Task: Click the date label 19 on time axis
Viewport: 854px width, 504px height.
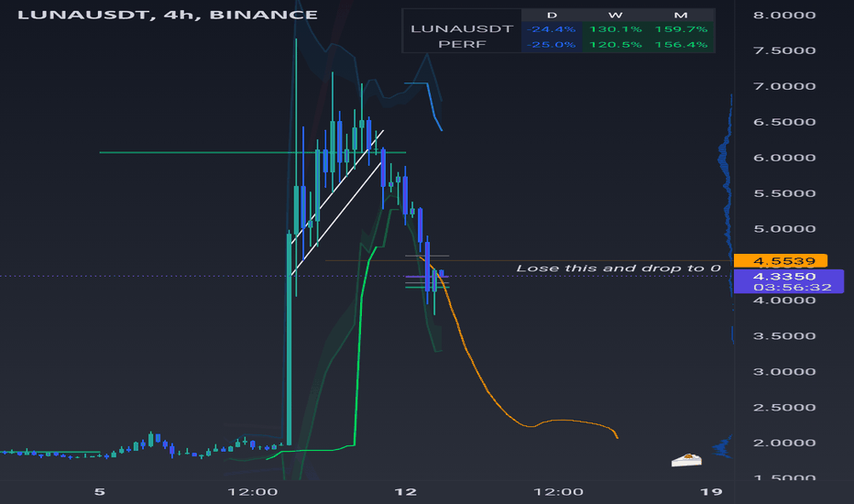Action: [711, 492]
